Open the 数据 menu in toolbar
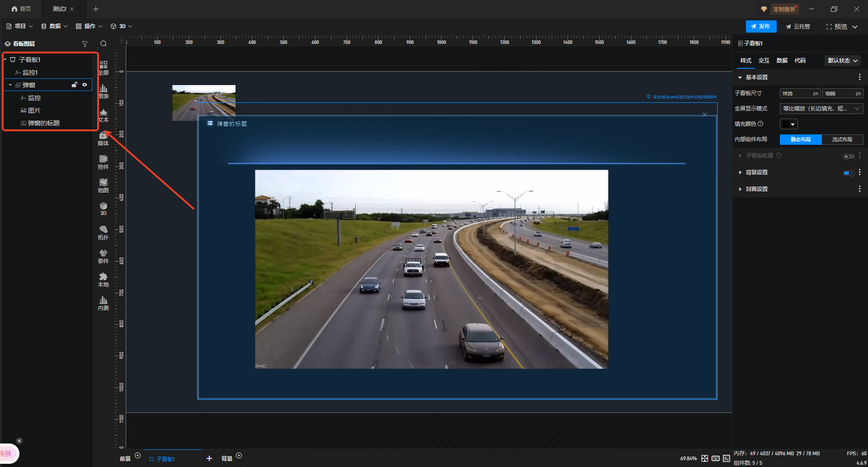868x467 pixels. point(54,26)
